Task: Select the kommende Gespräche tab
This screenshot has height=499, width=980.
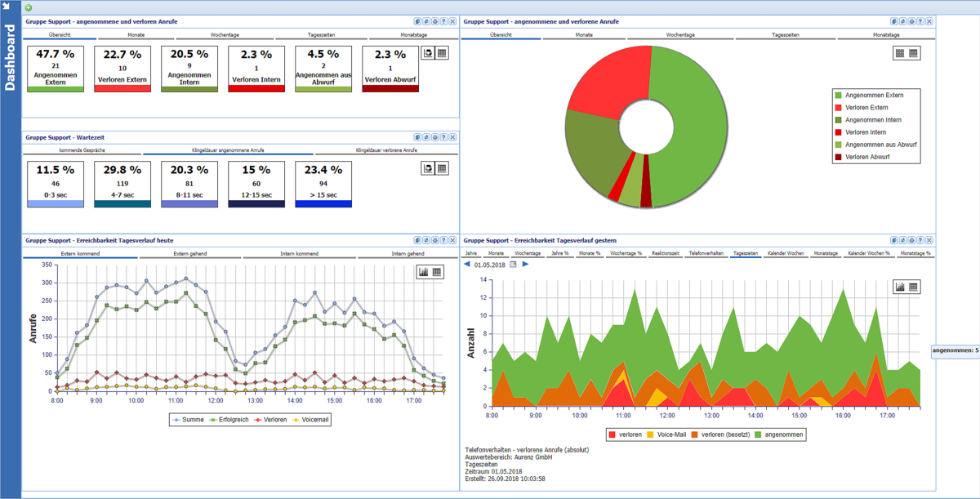Action: click(82, 151)
